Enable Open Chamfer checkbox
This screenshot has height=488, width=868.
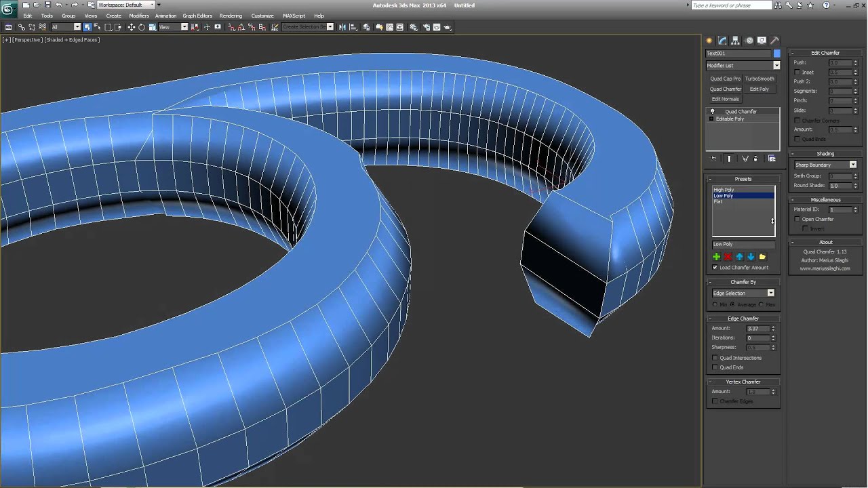pos(797,219)
